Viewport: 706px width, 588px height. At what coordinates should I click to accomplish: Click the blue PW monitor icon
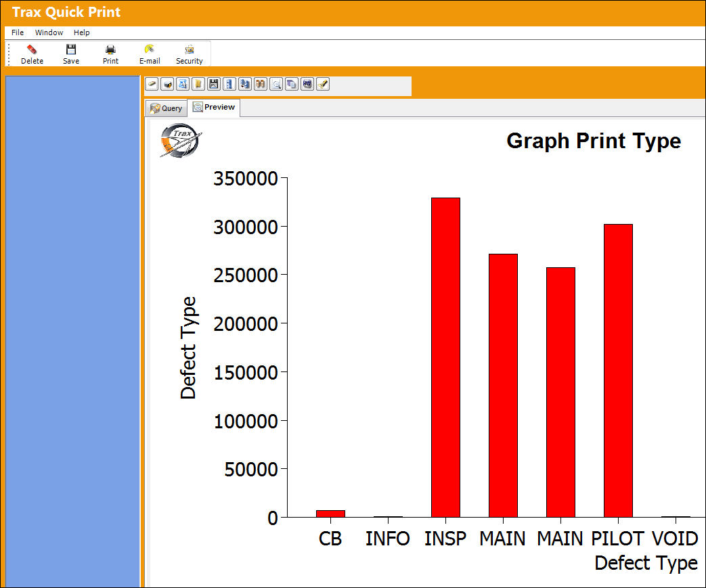pos(307,84)
